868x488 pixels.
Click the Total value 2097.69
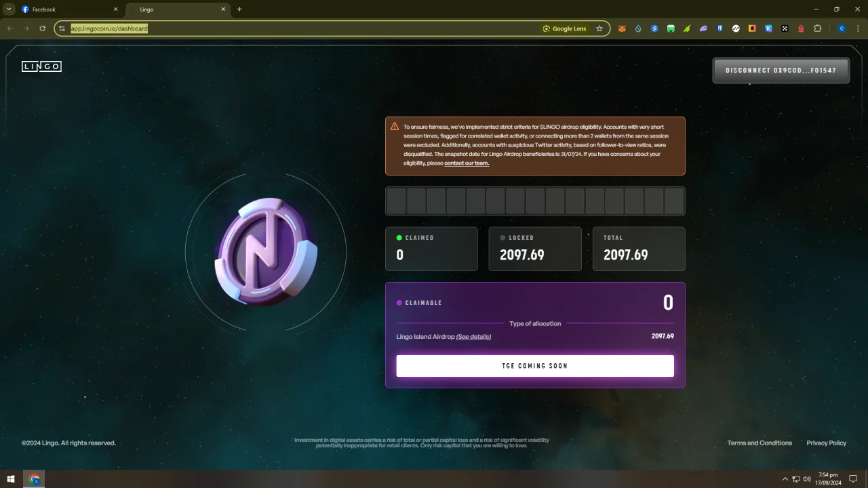coord(626,255)
